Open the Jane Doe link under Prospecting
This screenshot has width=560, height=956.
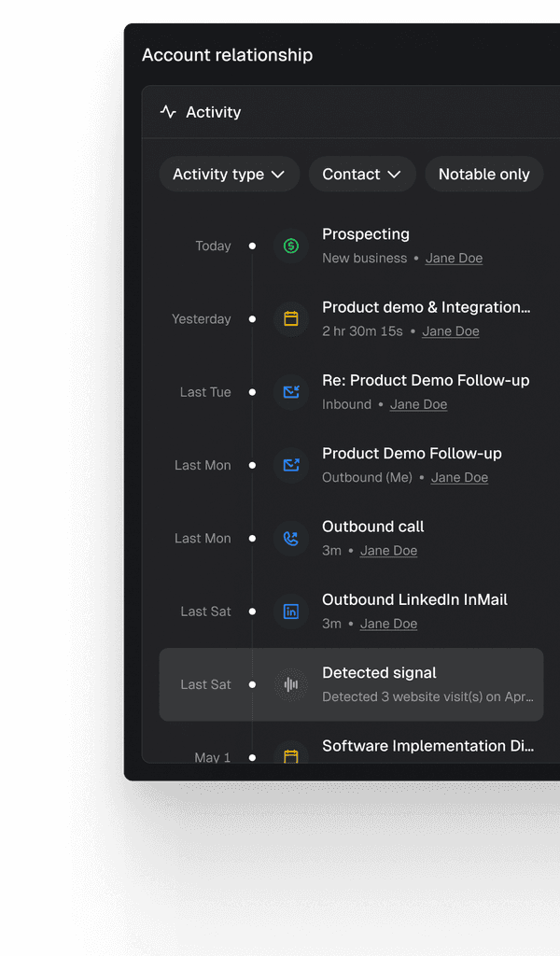click(454, 259)
